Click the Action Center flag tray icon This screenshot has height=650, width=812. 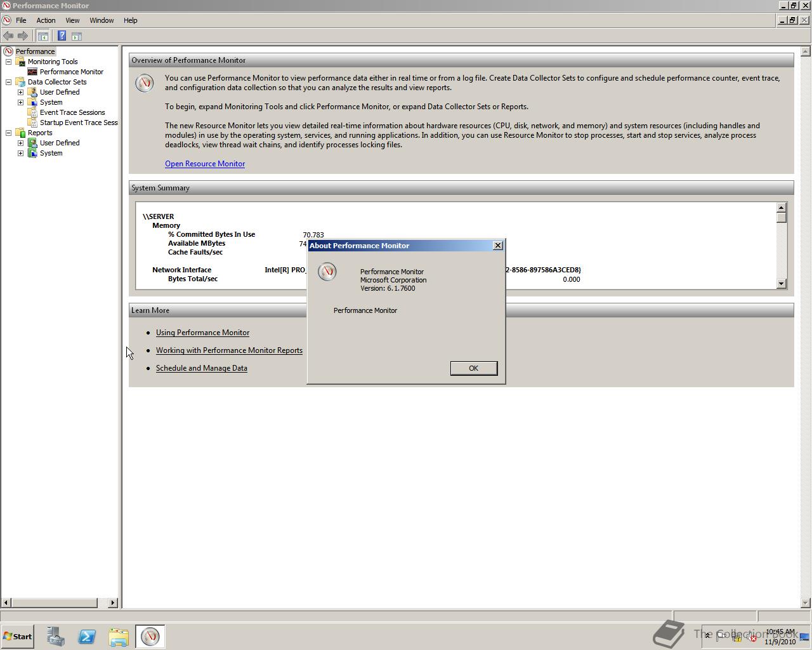click(x=722, y=637)
